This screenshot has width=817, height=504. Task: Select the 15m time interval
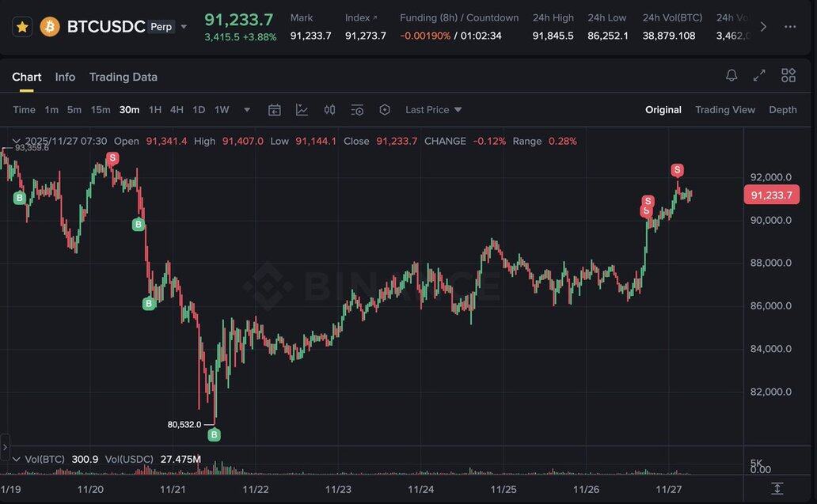point(101,110)
